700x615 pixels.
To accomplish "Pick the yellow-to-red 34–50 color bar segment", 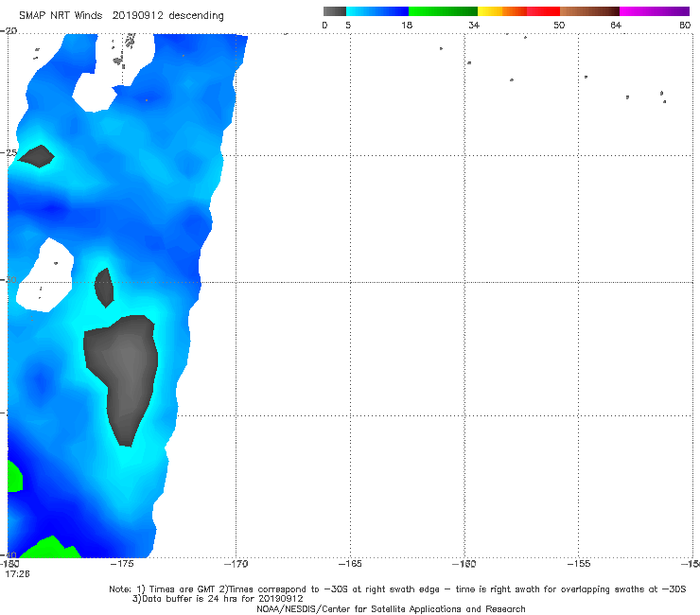I will (x=518, y=11).
